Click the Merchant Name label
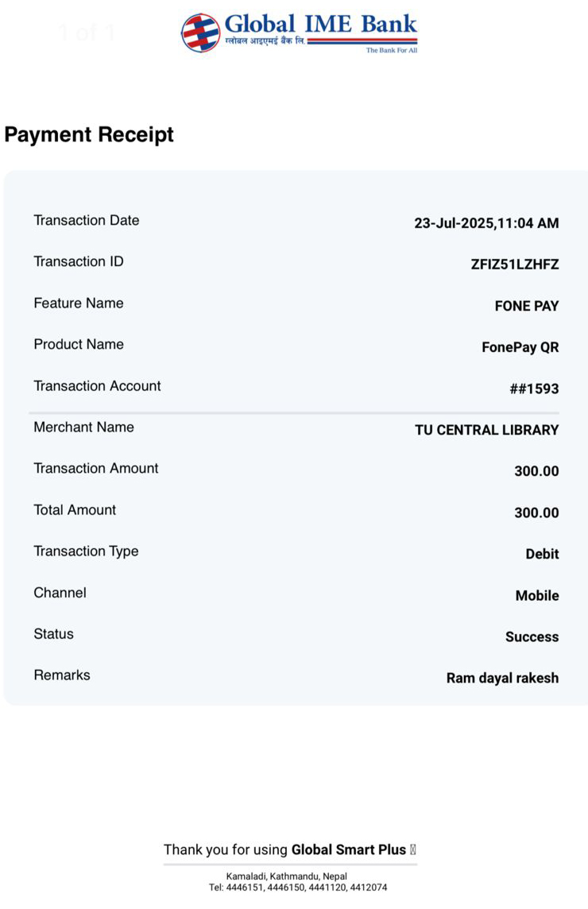588x909 pixels. click(83, 427)
